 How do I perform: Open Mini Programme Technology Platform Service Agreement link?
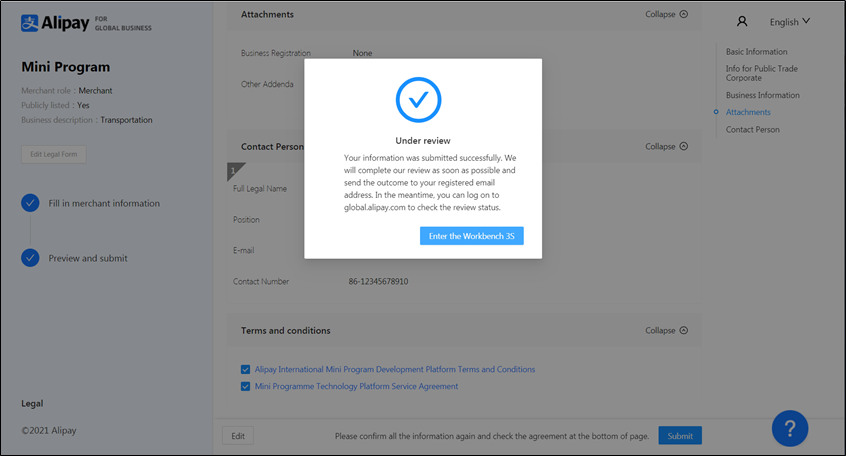pyautogui.click(x=356, y=386)
